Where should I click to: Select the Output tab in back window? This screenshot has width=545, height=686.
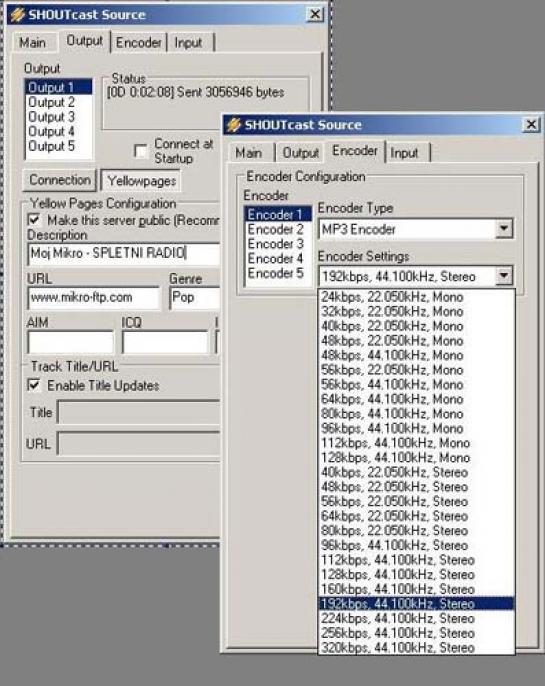click(84, 41)
